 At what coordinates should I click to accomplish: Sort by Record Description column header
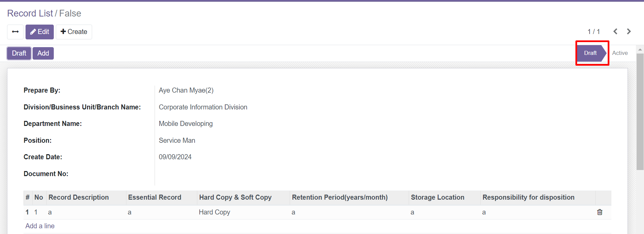click(86, 198)
